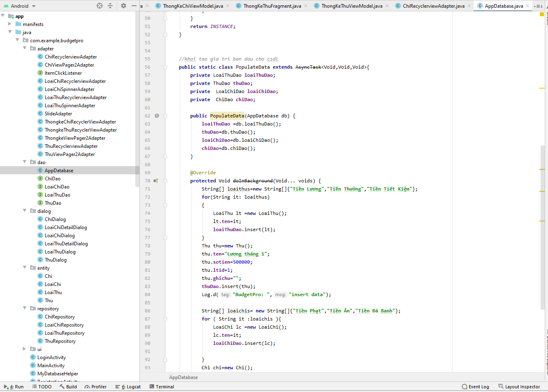Open MainActivity class
548x392 pixels.
51,365
